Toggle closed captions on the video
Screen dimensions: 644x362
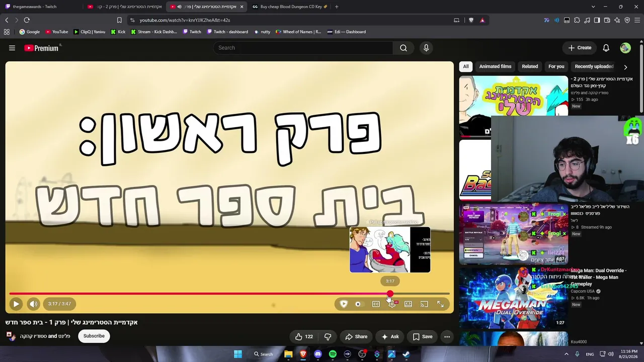pyautogui.click(x=376, y=304)
